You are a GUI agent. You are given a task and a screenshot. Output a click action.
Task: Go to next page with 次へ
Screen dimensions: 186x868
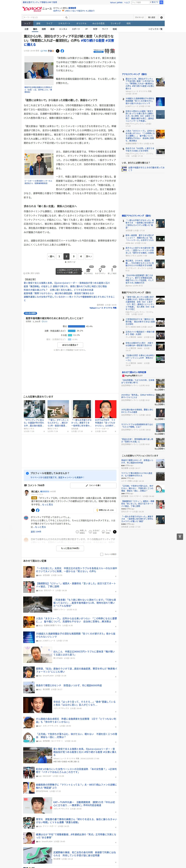(x=89, y=256)
